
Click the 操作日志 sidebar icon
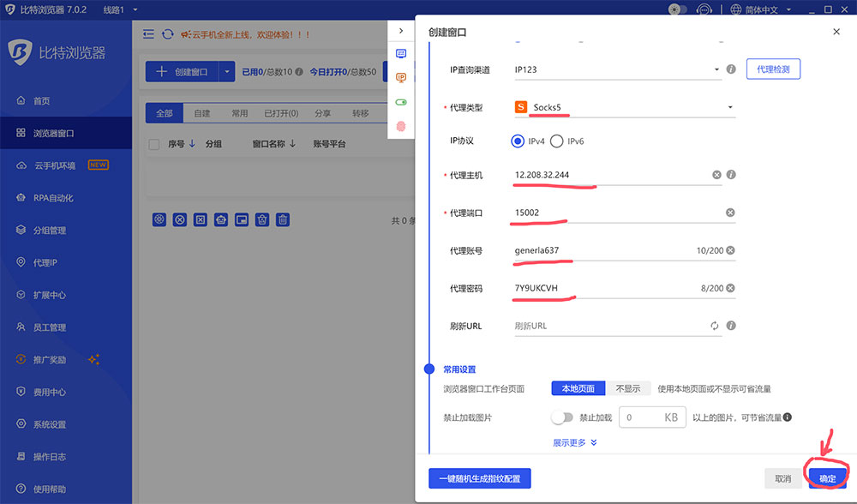coord(21,456)
